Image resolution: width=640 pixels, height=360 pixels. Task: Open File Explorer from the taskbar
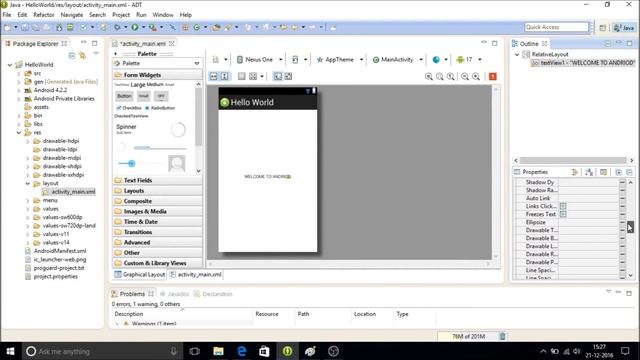[x=218, y=351]
